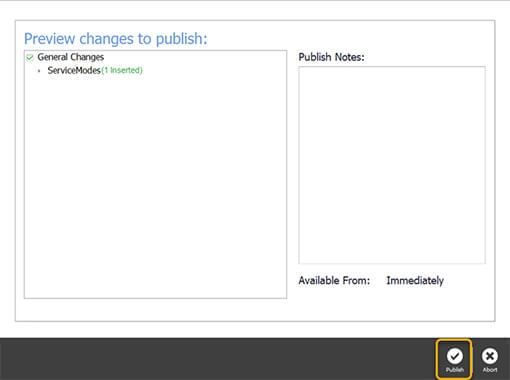Click the (1 Inserted) status text
510x380 pixels.
tap(122, 70)
